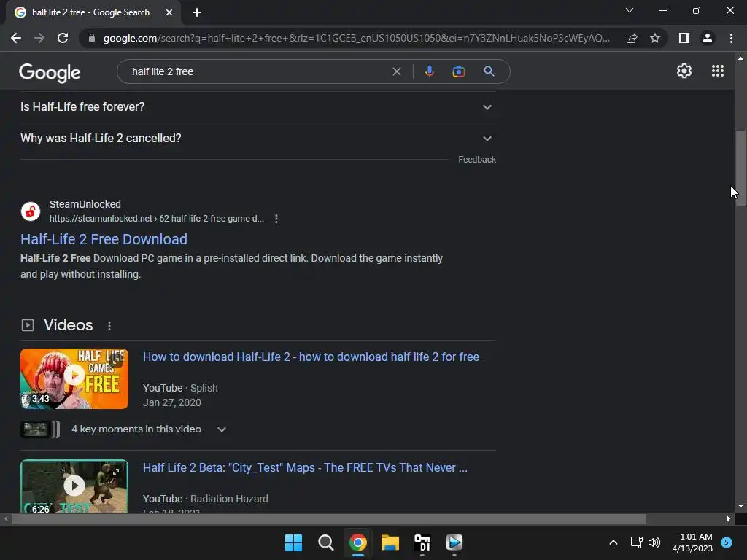Expand 'Is Half-Life free forever?' question
Screen dimensions: 747x560
click(258, 107)
